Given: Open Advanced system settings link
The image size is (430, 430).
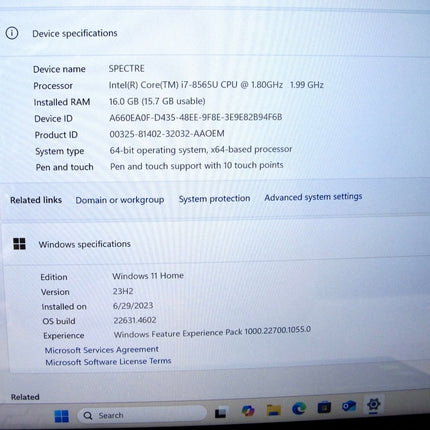Looking at the screenshot, I should click(x=313, y=197).
